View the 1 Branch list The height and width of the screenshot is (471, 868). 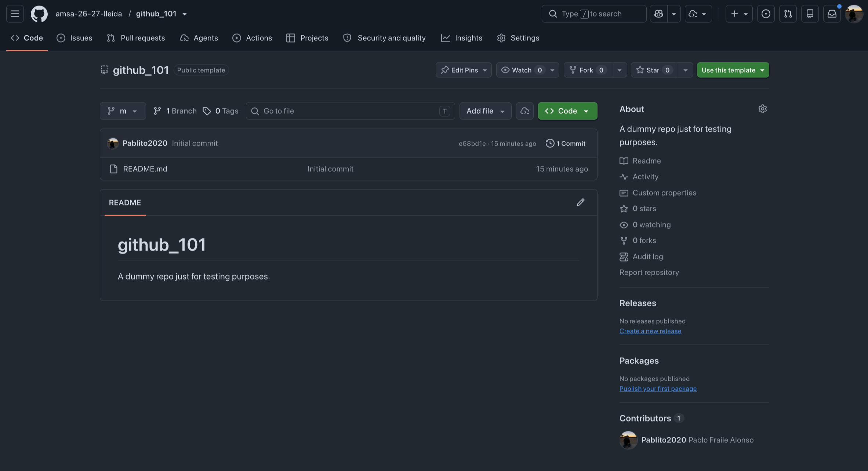point(175,111)
